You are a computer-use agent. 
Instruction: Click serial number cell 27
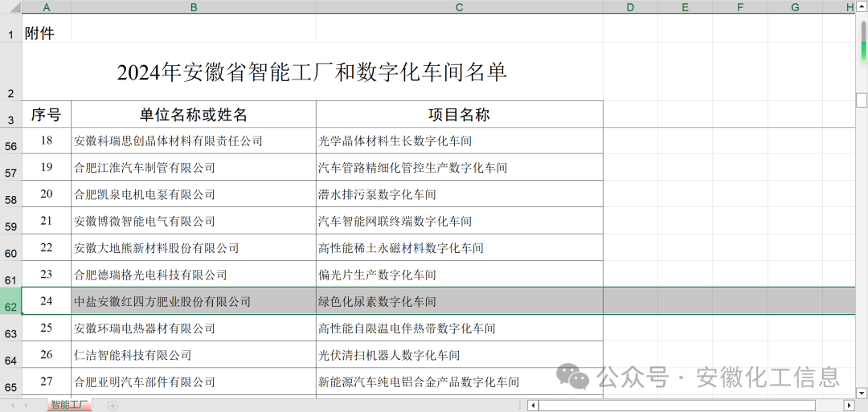point(47,382)
